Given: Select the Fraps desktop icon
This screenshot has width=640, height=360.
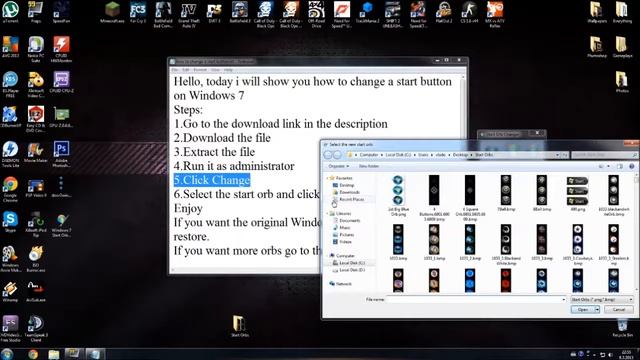Looking at the screenshot, I should click(36, 11).
